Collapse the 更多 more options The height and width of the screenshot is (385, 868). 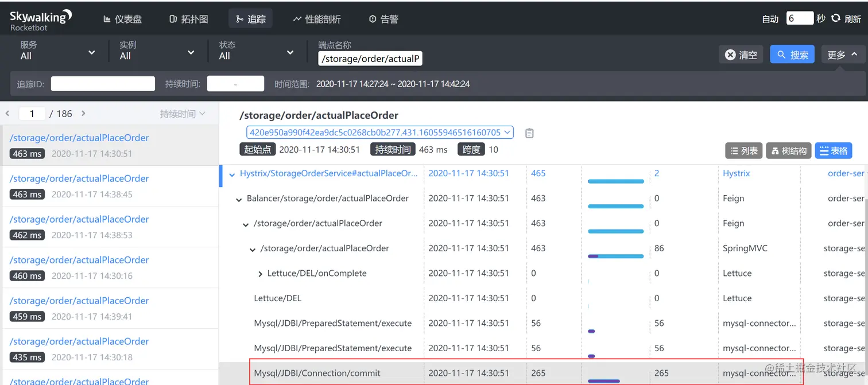click(842, 55)
